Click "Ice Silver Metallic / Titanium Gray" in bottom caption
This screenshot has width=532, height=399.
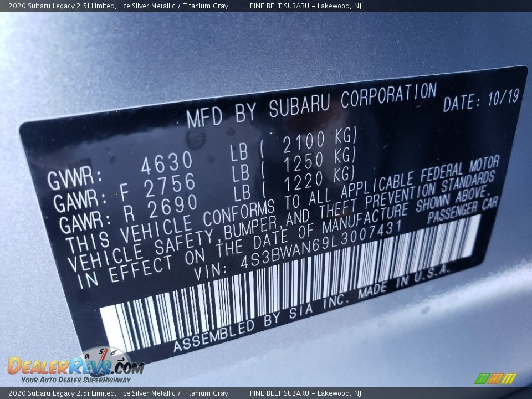[x=175, y=393]
